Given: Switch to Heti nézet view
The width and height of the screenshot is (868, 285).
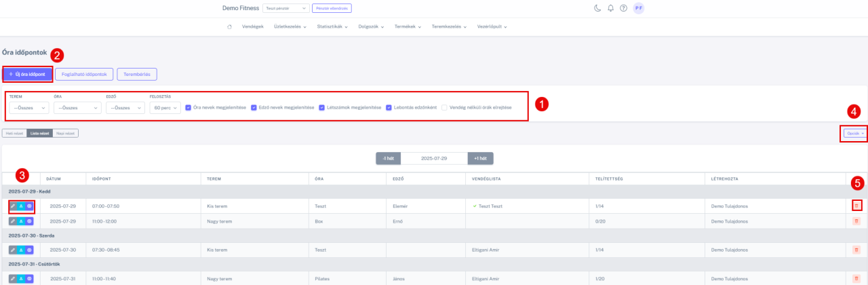Looking at the screenshot, I should pos(14,133).
